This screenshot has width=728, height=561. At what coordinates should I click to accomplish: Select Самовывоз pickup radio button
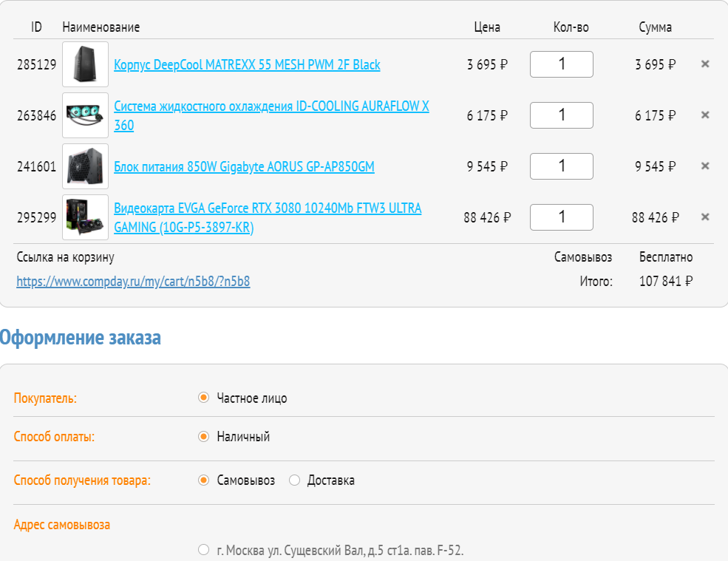pos(203,480)
